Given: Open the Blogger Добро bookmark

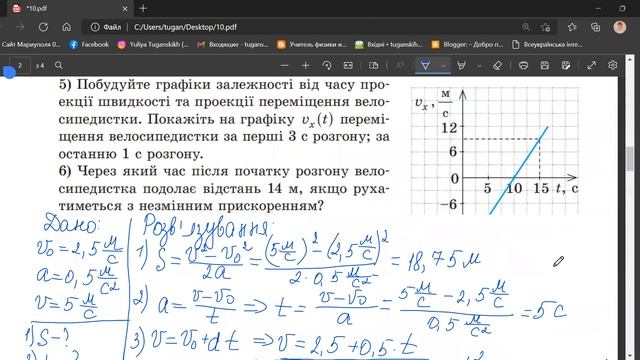Looking at the screenshot, I should click(468, 44).
